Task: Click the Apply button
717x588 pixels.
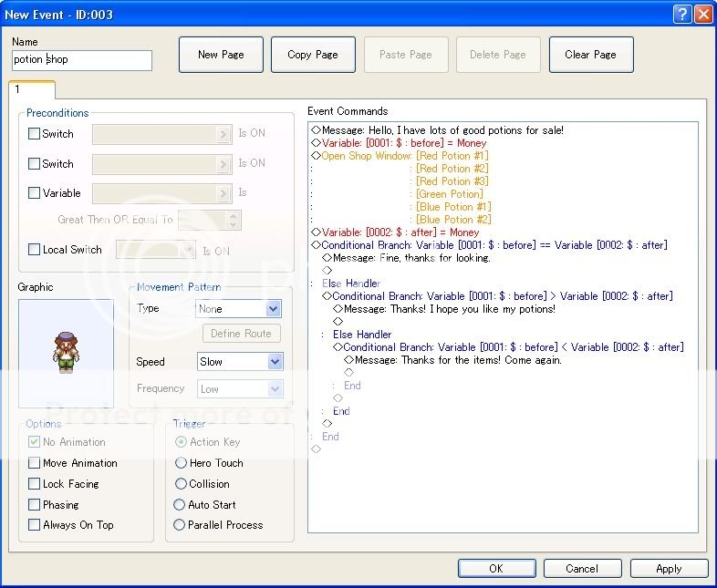Action: click(x=669, y=568)
